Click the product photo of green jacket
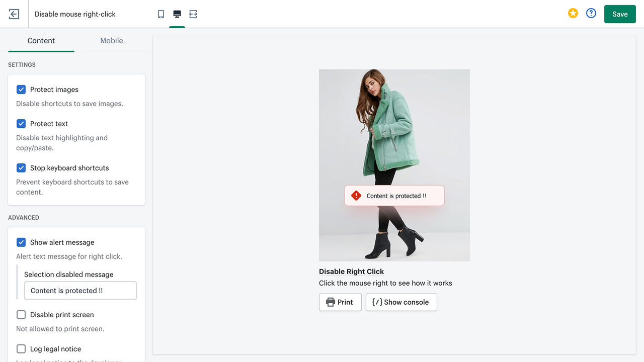This screenshot has height=362, width=644. click(394, 165)
